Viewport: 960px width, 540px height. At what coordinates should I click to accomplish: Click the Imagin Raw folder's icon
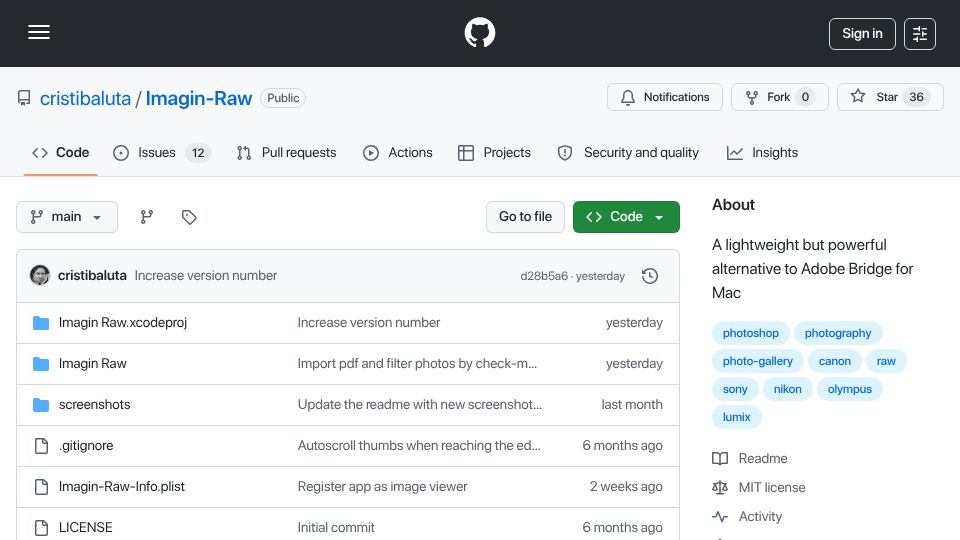coord(41,364)
